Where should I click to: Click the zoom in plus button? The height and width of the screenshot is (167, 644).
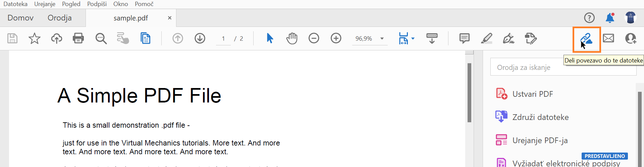coord(336,38)
